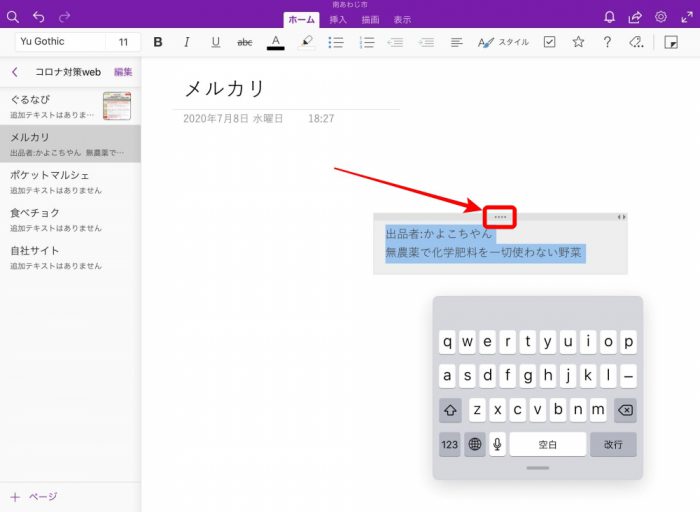Image resolution: width=700 pixels, height=512 pixels.
Task: Open the ポケットマルシェ page
Action: pyautogui.click(x=71, y=182)
